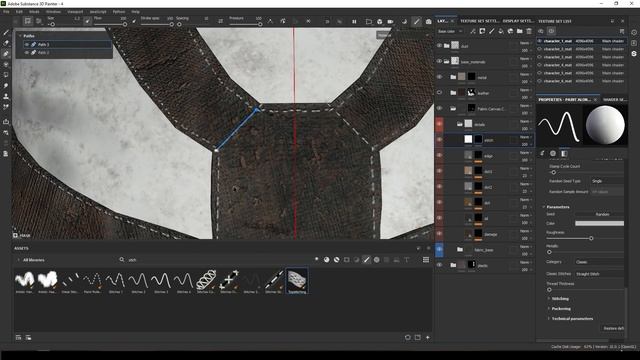Click the Seed Random button
This screenshot has height=360, width=640.
[x=602, y=214]
